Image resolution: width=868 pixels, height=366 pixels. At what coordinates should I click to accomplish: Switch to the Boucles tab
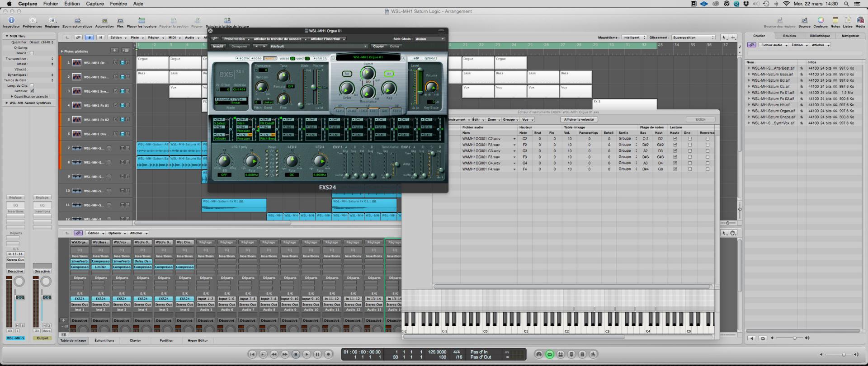(x=789, y=36)
